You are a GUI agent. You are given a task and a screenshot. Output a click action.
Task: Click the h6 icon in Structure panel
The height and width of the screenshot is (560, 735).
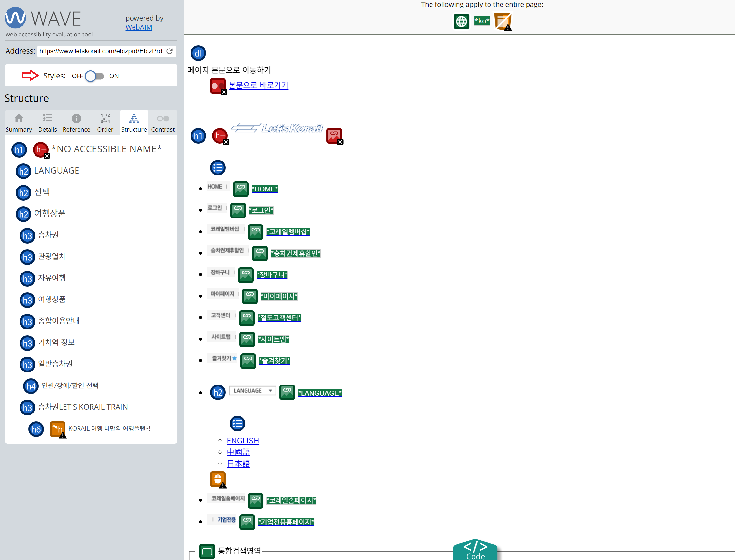pos(36,429)
